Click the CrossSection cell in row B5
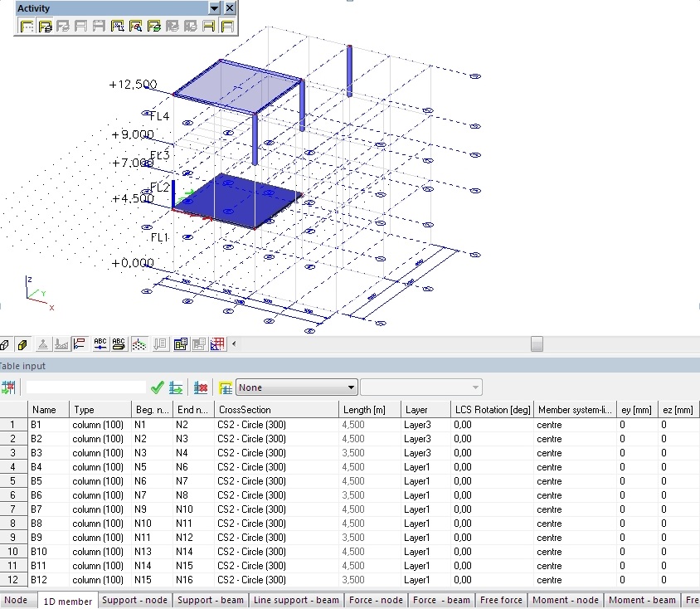Viewport: 700px width, 609px height. tap(277, 481)
